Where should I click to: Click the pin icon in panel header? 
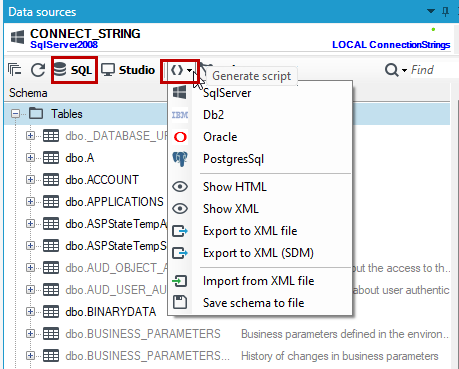pyautogui.click(x=445, y=12)
